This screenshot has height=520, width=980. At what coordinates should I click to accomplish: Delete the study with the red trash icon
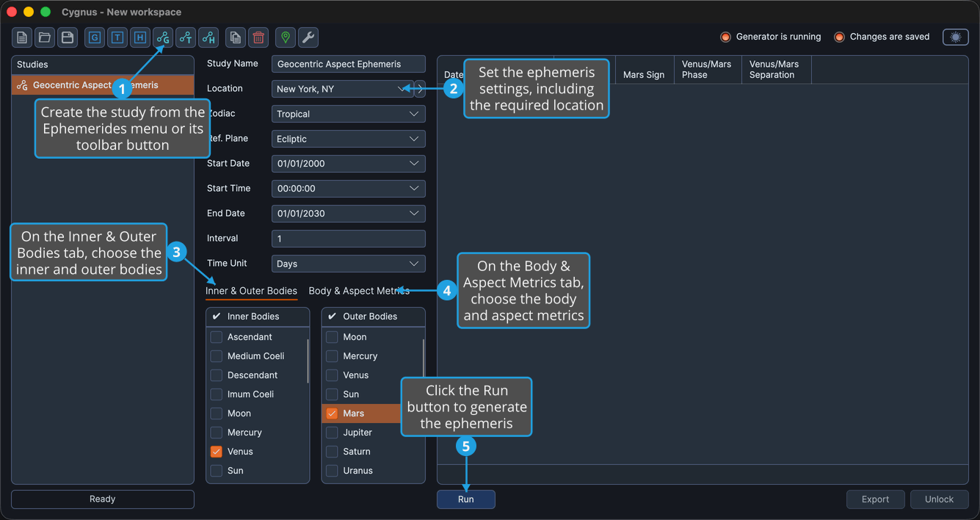tap(258, 37)
